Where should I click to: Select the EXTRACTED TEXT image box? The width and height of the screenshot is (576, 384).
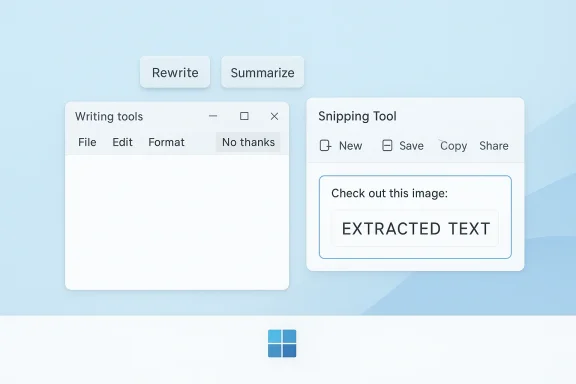coord(416,229)
